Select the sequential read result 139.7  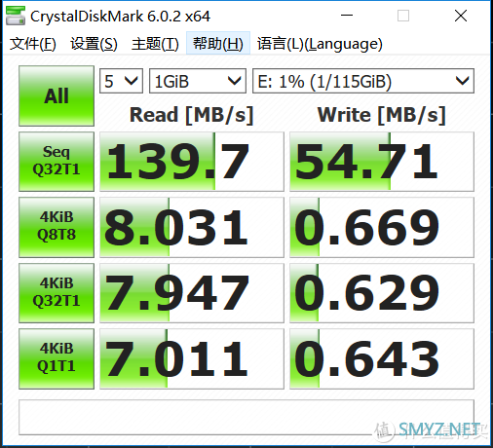tap(192, 162)
